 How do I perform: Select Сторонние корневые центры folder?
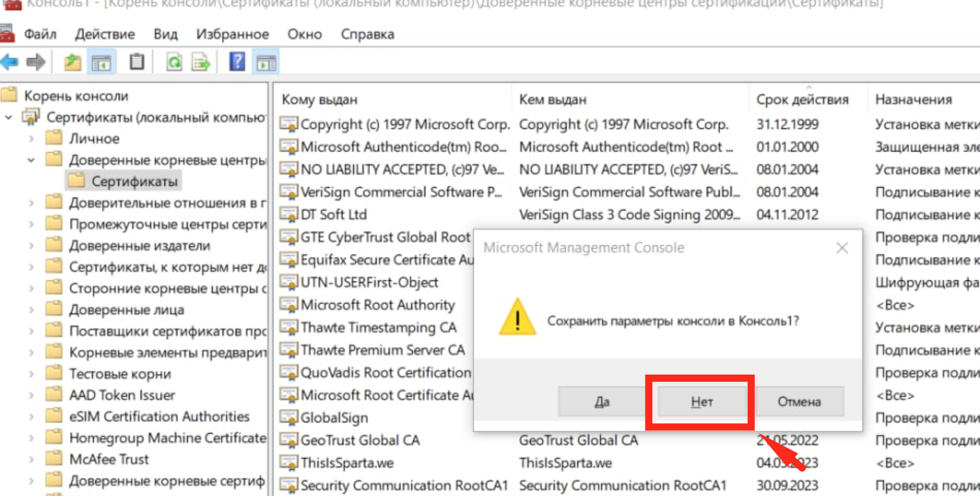coord(168,288)
